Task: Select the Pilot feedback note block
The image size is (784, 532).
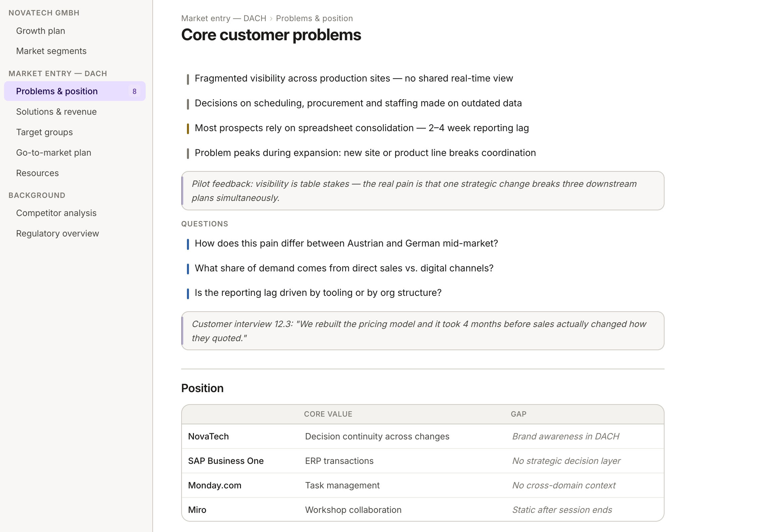Action: pyautogui.click(x=422, y=191)
